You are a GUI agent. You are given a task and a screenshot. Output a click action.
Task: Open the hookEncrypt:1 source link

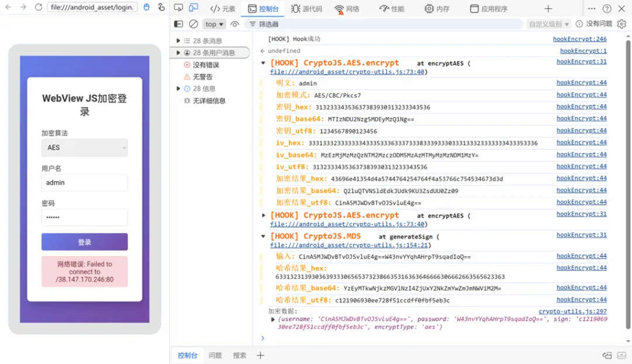(x=583, y=51)
